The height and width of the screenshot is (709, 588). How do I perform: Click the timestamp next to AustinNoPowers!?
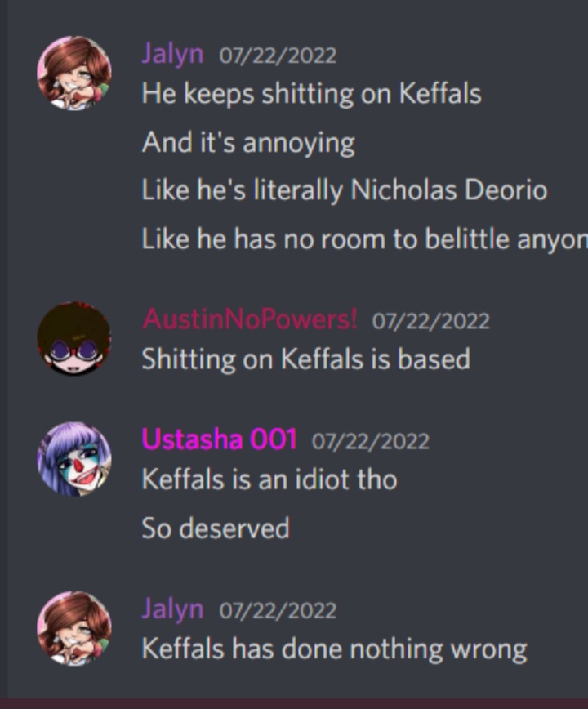point(430,321)
